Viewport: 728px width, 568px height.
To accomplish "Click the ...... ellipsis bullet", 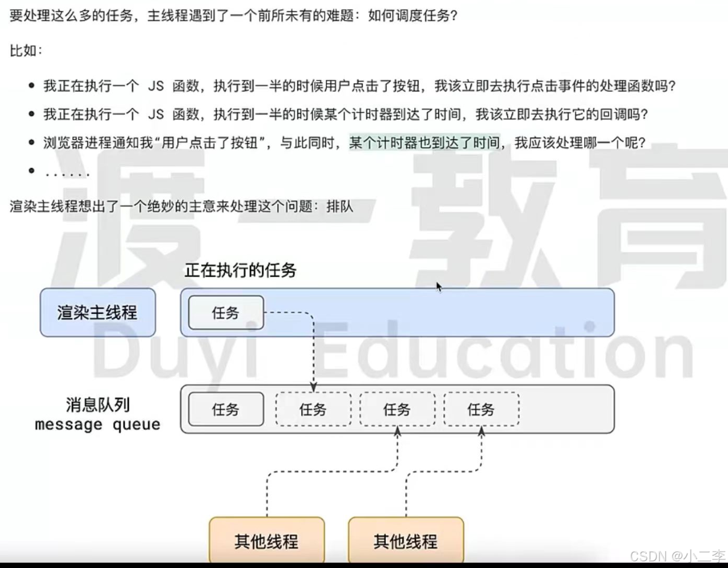I will coord(66,173).
